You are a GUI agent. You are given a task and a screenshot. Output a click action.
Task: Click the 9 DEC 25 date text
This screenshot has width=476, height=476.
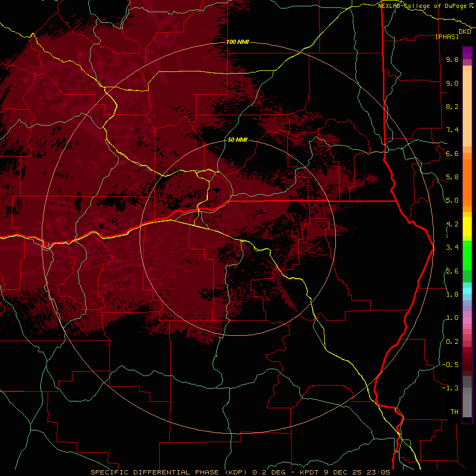coord(342,472)
